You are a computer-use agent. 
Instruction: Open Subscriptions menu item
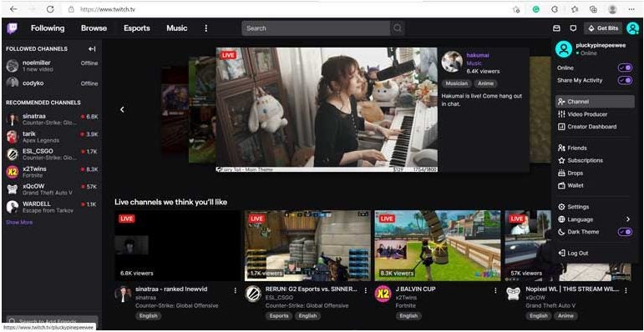[x=595, y=160]
